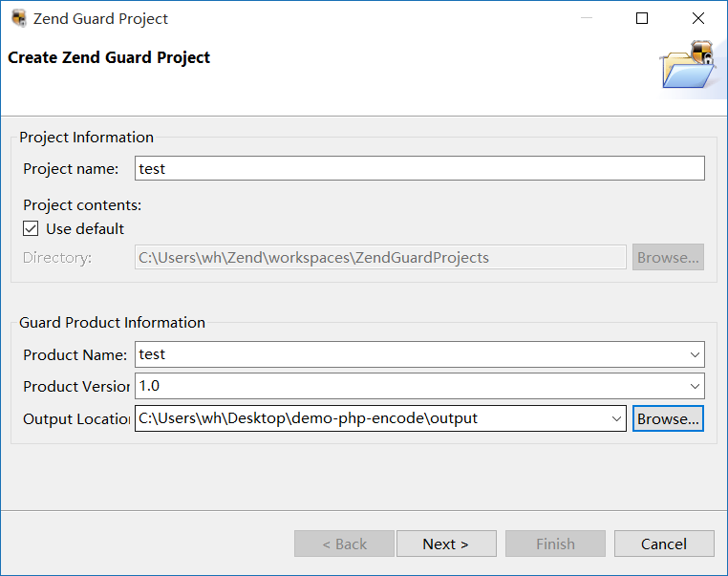The image size is (728, 576).
Task: Click the Product Version 1.0 text field
Action: coord(411,387)
